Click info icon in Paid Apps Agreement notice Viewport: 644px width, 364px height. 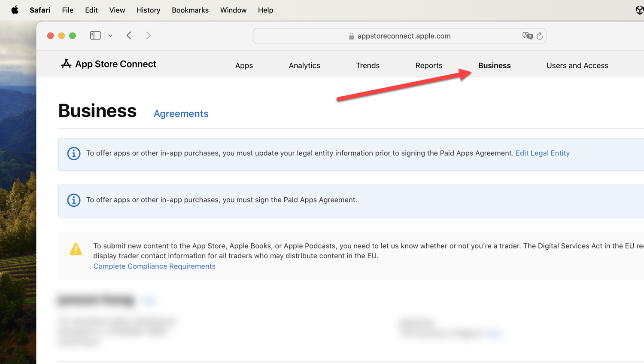pos(74,200)
